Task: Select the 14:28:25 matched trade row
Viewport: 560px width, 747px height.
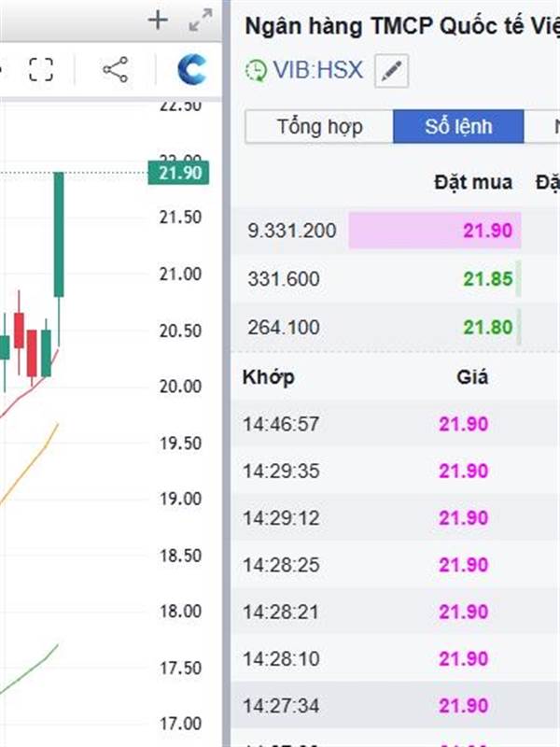Action: point(396,565)
